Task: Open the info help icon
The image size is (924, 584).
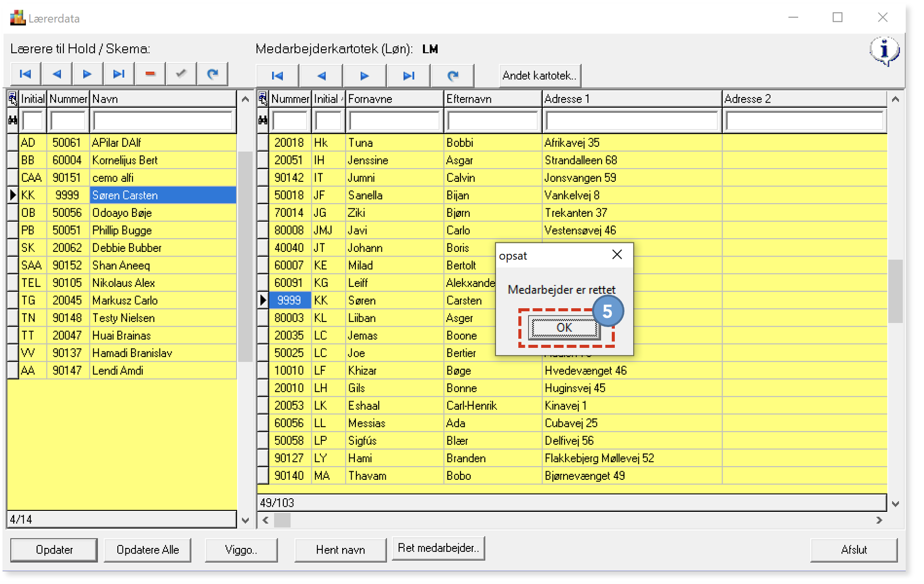Action: (884, 51)
